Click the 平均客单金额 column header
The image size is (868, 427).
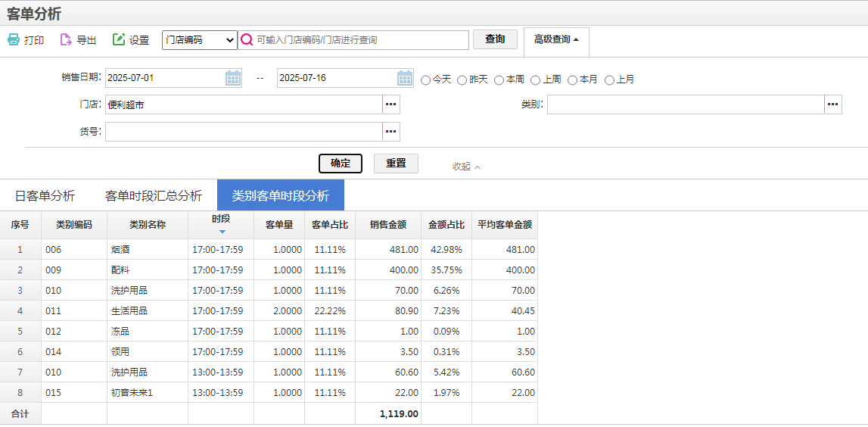pyautogui.click(x=505, y=225)
